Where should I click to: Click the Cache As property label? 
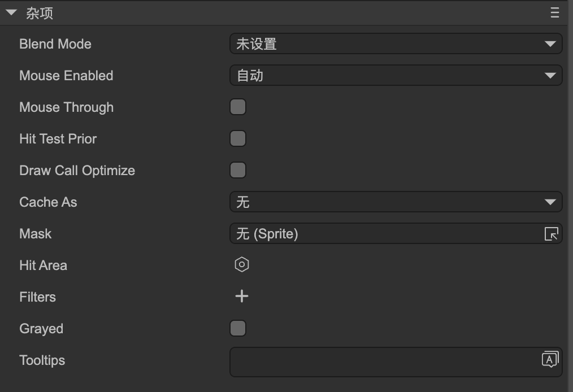[48, 202]
